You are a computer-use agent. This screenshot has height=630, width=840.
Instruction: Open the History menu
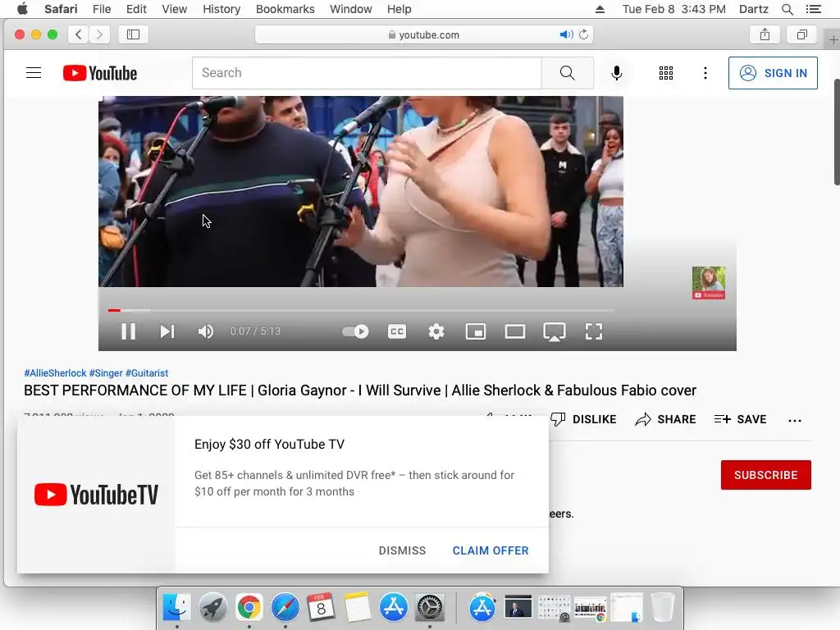point(221,9)
